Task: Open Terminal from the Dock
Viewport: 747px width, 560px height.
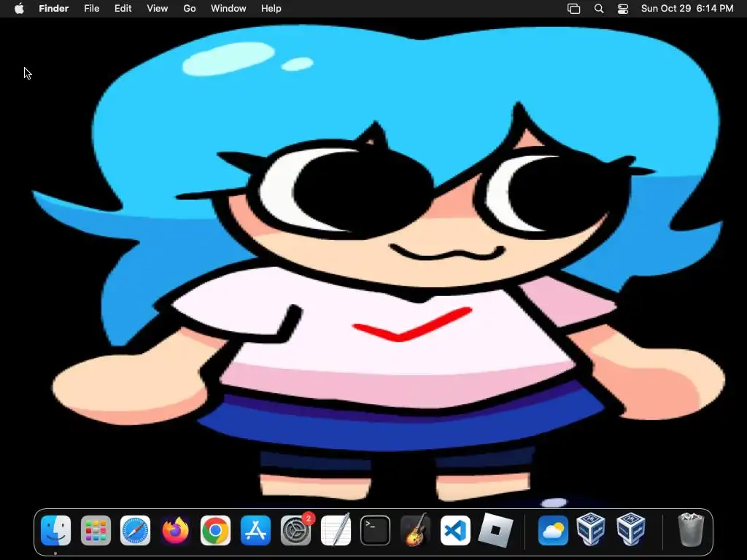Action: click(x=376, y=531)
